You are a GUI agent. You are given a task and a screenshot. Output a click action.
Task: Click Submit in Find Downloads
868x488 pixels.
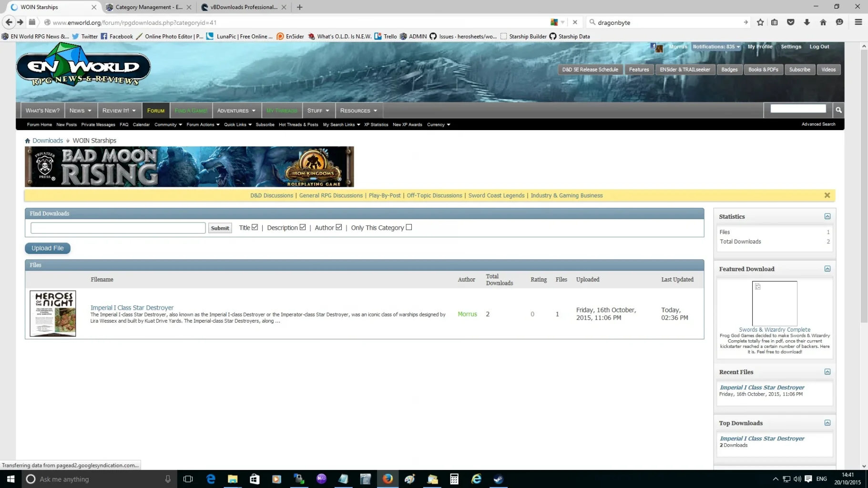tap(220, 228)
